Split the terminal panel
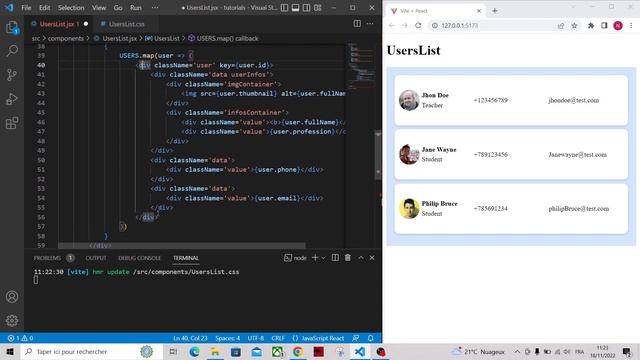 335,258
